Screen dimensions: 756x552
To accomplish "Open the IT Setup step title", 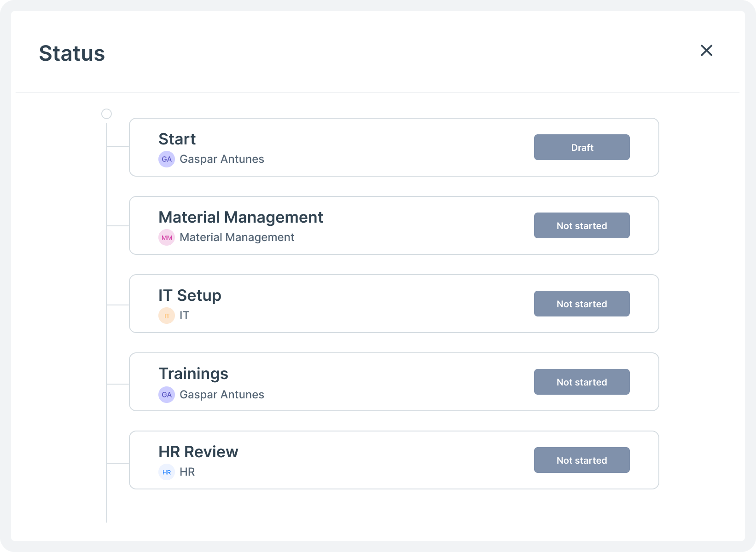I will click(190, 295).
